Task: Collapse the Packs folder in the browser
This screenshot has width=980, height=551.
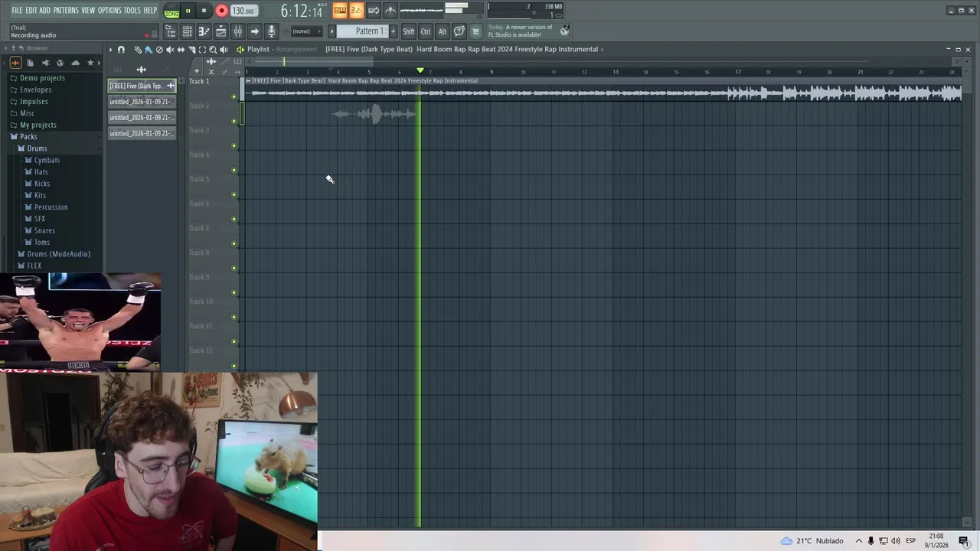Action: tap(28, 136)
